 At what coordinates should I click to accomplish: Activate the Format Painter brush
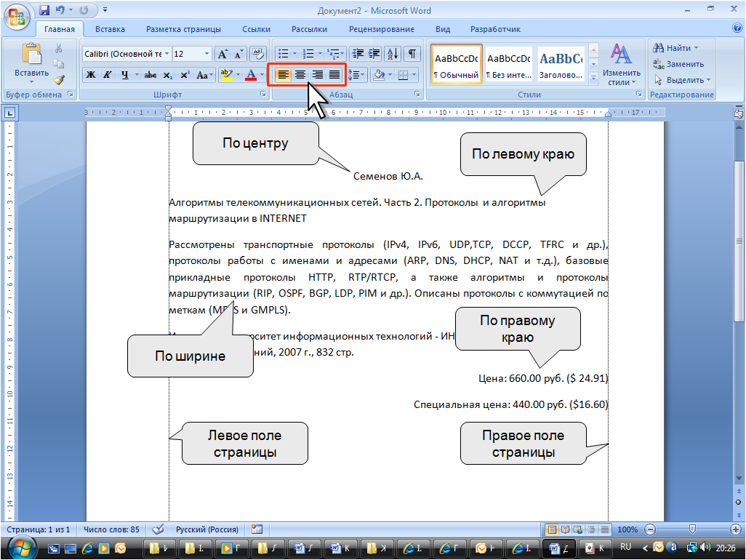click(58, 79)
